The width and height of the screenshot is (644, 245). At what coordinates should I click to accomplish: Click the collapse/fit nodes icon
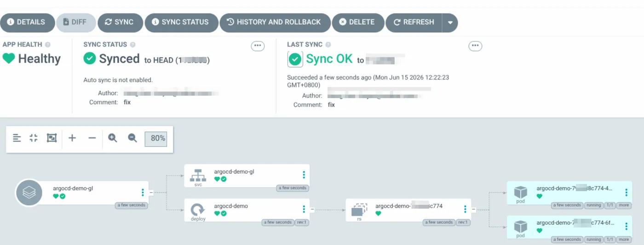tap(33, 138)
